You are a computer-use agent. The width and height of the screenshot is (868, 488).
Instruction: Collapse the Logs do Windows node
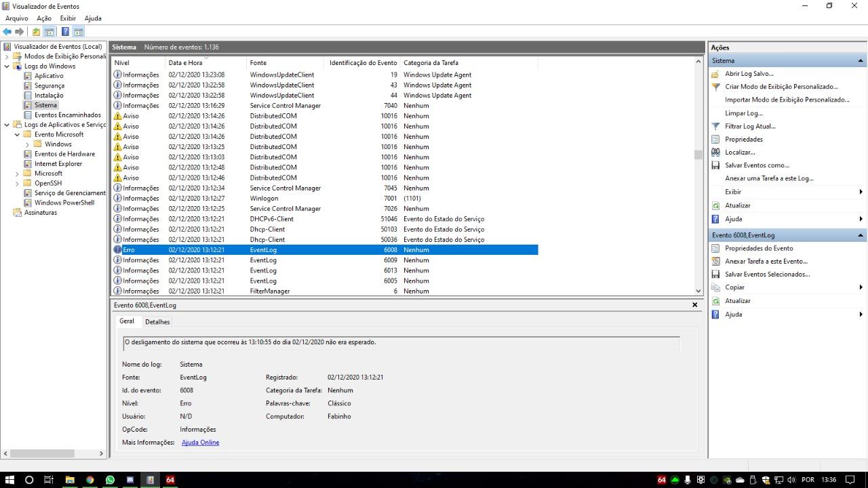pyautogui.click(x=7, y=66)
